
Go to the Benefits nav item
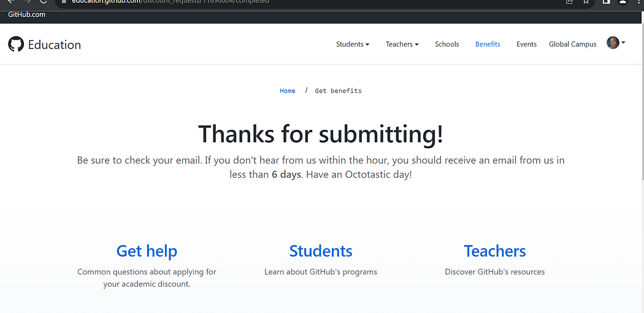pyautogui.click(x=488, y=44)
